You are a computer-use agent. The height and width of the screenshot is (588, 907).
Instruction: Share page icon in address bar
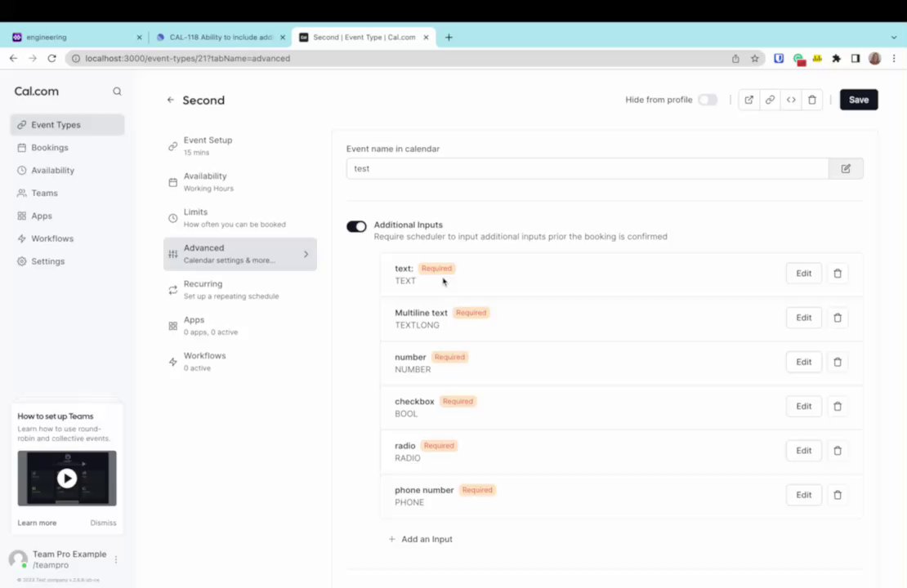(x=735, y=59)
